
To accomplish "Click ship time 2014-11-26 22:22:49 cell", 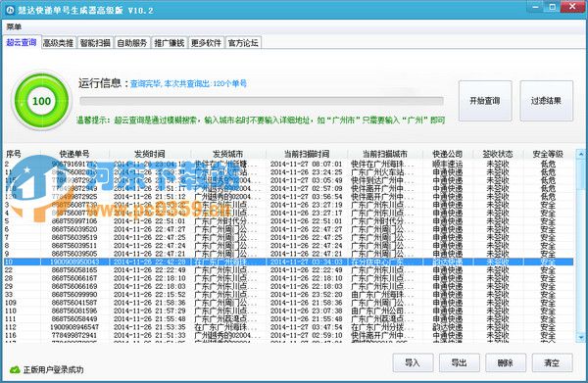I will [150, 270].
